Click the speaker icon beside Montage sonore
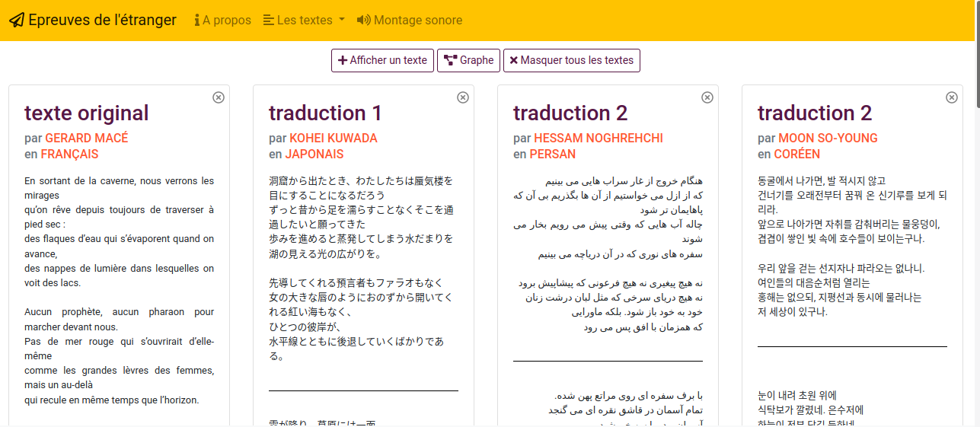 click(364, 21)
